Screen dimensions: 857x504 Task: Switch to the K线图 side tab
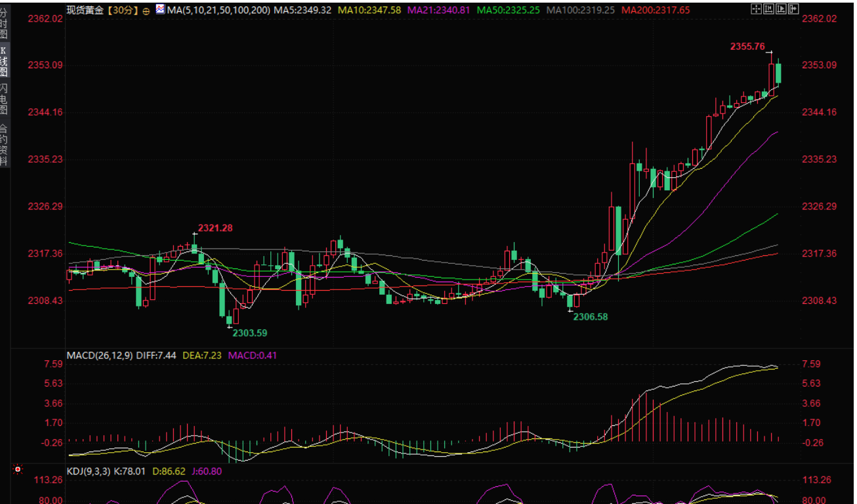pyautogui.click(x=4, y=60)
